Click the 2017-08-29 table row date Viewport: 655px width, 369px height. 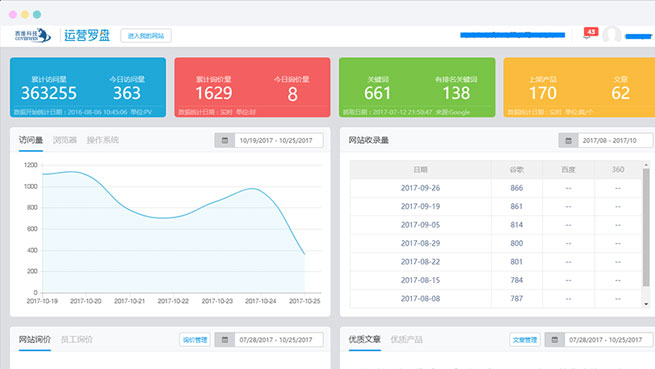click(420, 243)
